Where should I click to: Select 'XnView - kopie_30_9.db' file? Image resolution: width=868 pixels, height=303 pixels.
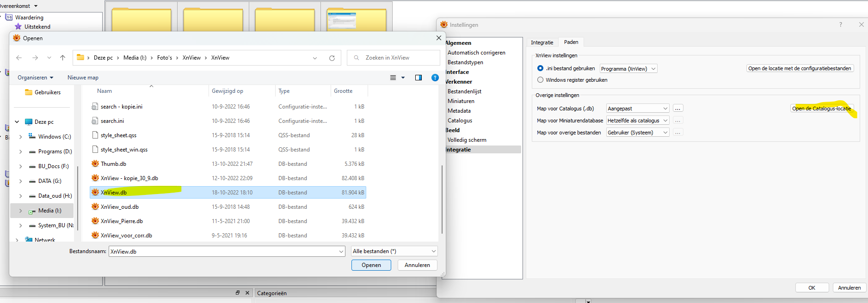click(x=228, y=178)
